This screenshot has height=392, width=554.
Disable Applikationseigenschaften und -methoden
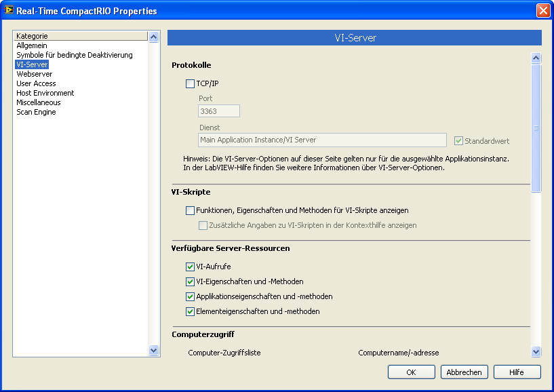[x=190, y=296]
